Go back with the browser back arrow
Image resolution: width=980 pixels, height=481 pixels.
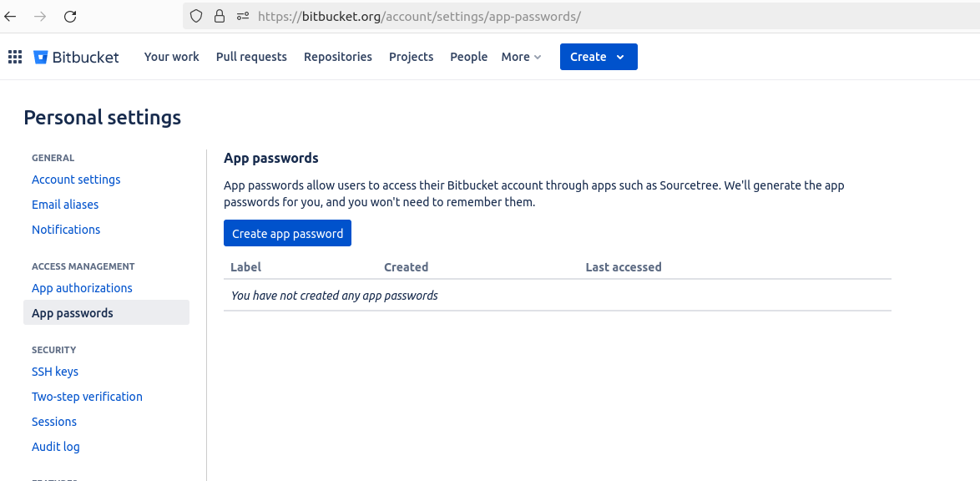[x=11, y=16]
